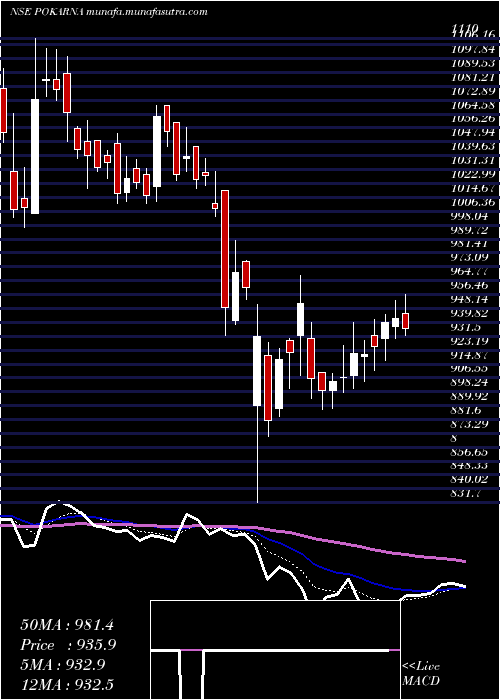Select the 873.29 price axis value
The height and width of the screenshot is (700, 500).
[471, 424]
